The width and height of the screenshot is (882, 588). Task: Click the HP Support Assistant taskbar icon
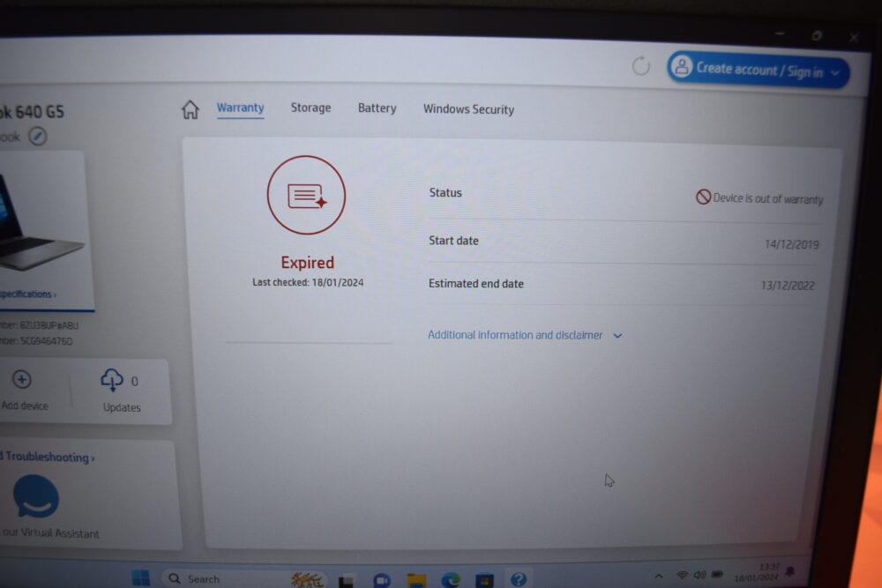[x=518, y=579]
